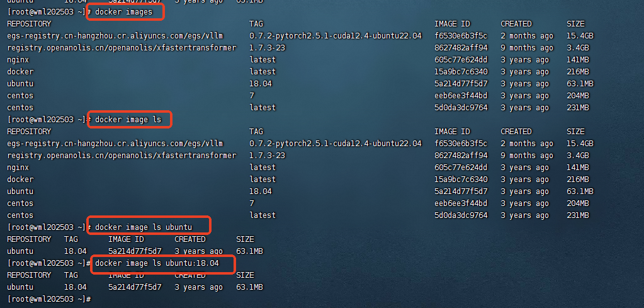
Task: Click the typed 'docker images' command text
Action: pos(123,12)
